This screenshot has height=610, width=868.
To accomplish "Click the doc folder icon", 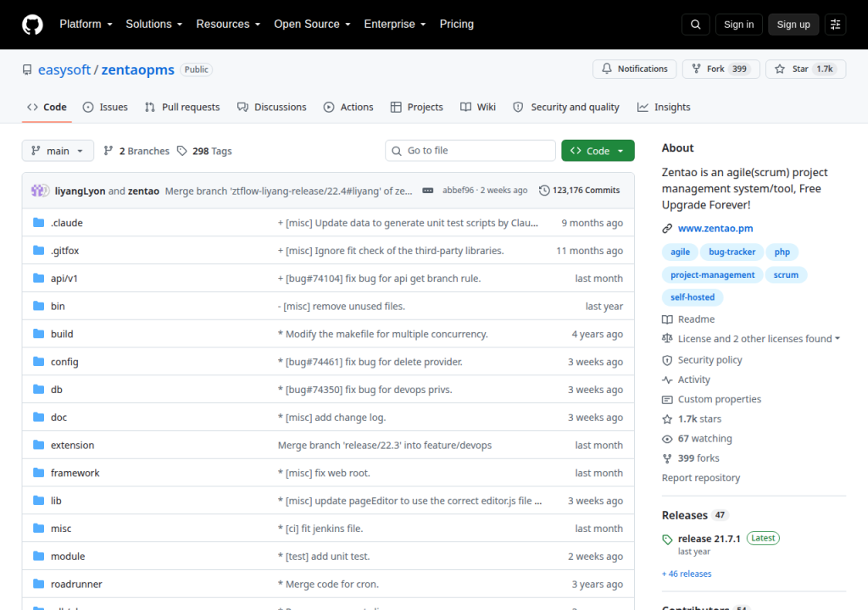I will 38,417.
